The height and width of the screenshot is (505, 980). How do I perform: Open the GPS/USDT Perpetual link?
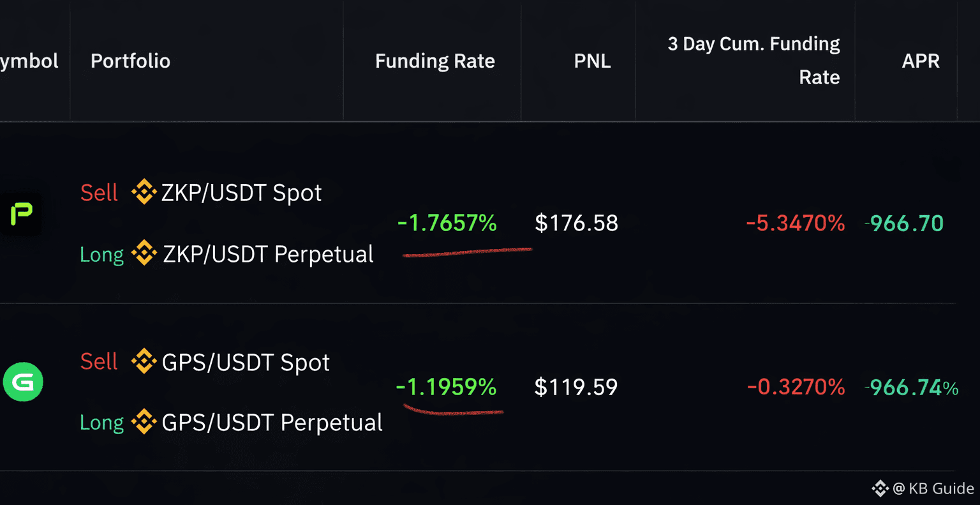(272, 423)
